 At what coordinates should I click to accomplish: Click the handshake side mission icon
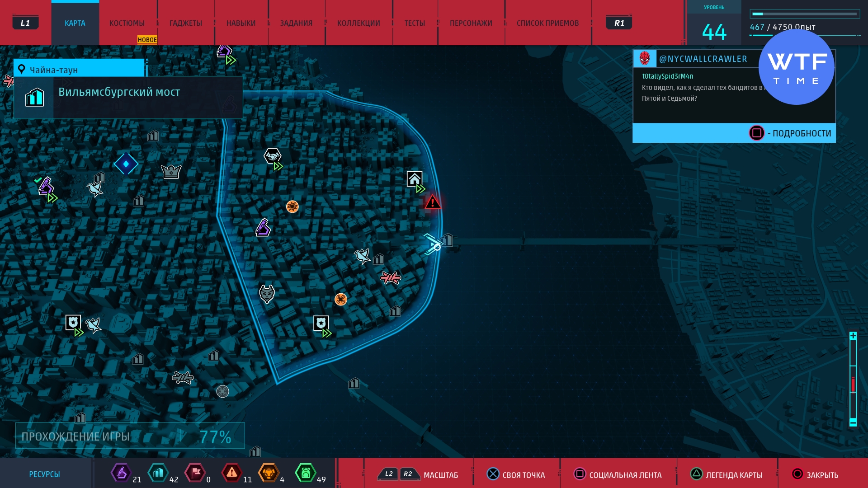[273, 156]
